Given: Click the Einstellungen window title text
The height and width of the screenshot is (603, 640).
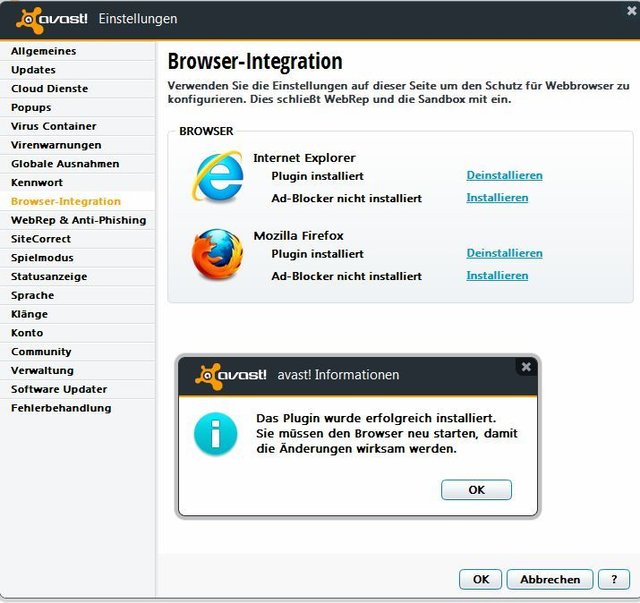Looking at the screenshot, I should pyautogui.click(x=138, y=19).
